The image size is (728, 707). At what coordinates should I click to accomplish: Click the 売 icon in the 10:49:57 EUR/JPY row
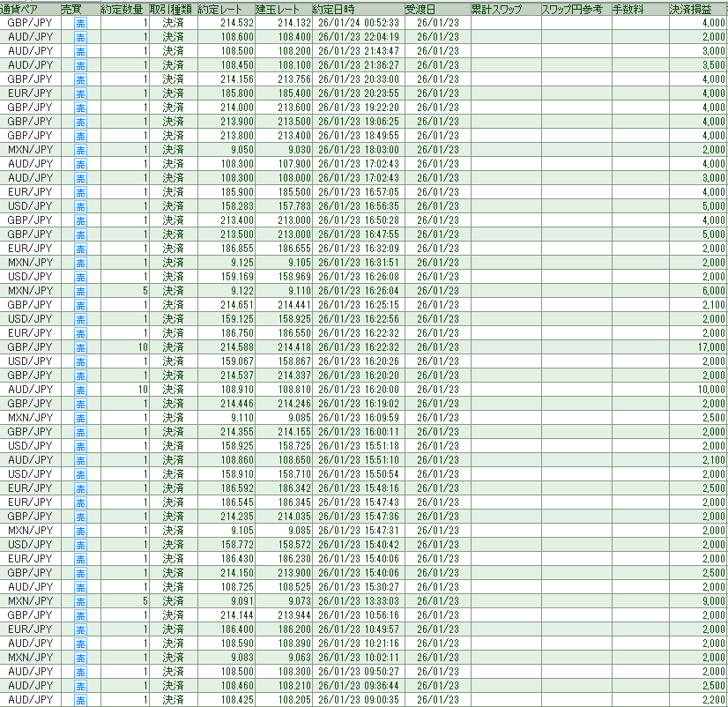[80, 629]
